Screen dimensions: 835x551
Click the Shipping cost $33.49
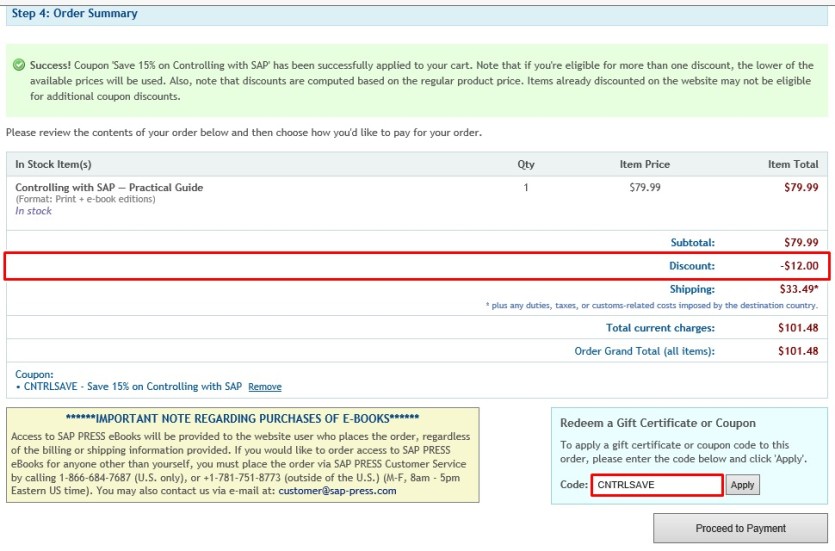click(799, 289)
